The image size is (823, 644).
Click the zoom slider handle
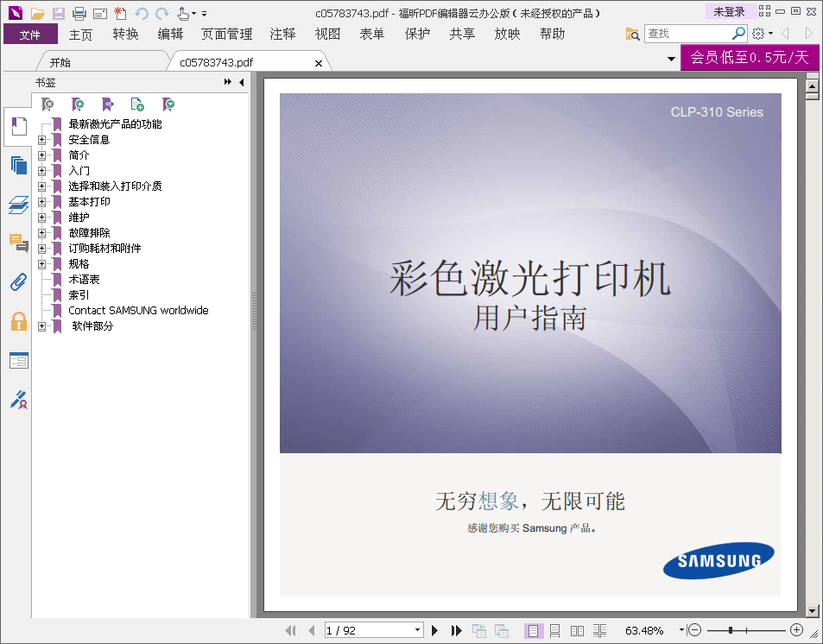(x=730, y=630)
